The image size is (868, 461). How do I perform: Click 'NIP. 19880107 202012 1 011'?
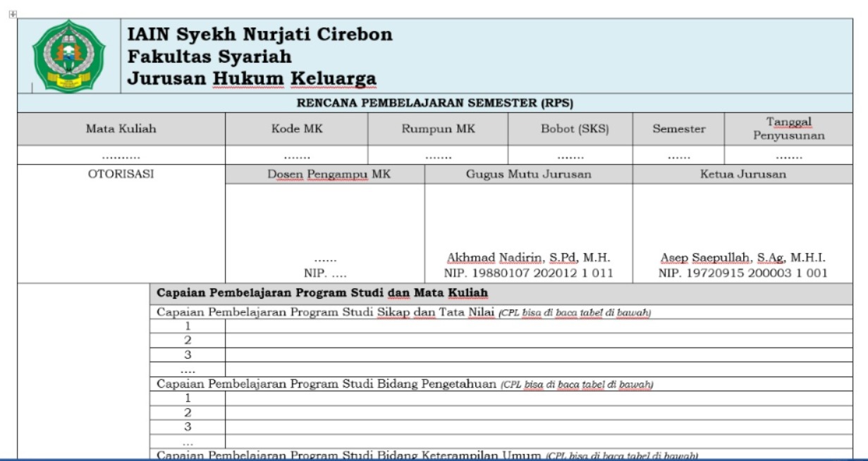pos(528,273)
